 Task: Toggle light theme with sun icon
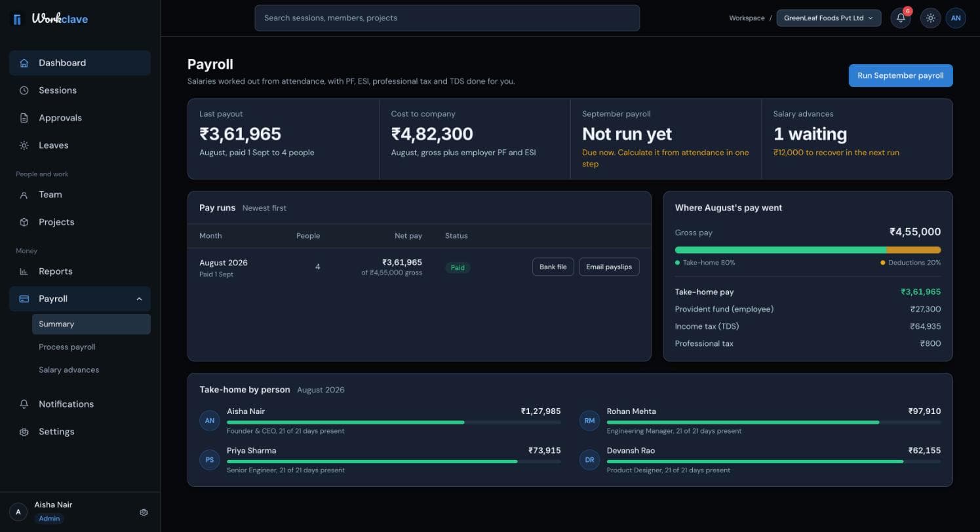click(x=930, y=18)
